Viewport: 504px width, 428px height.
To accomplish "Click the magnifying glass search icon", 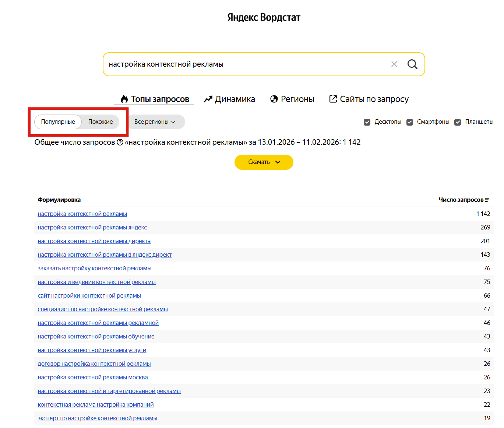I will (412, 64).
